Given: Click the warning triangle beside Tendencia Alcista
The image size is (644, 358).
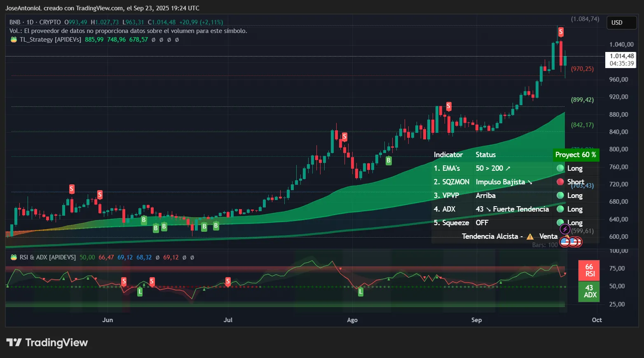Looking at the screenshot, I should [x=531, y=236].
